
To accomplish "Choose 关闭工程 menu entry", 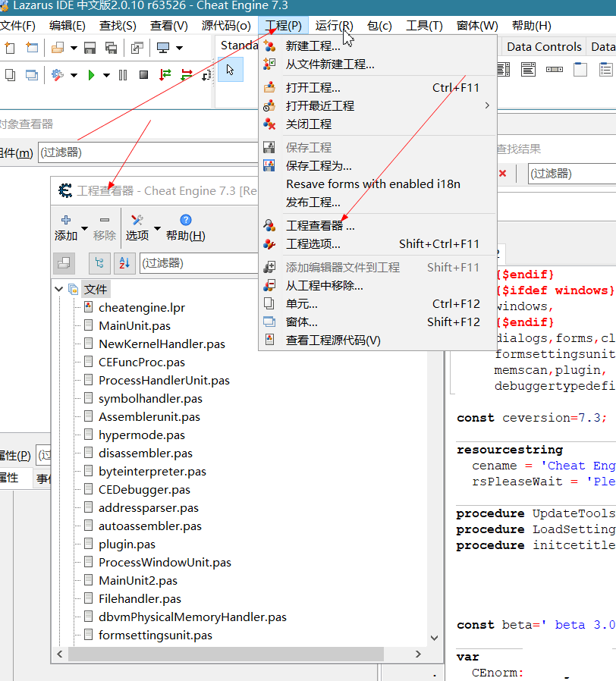I will click(378, 124).
